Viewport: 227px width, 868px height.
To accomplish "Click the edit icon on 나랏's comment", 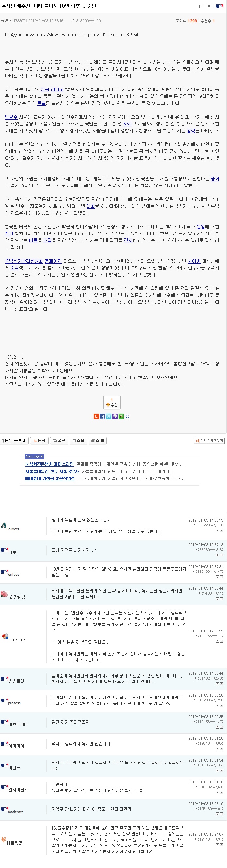I will pos(217,555).
